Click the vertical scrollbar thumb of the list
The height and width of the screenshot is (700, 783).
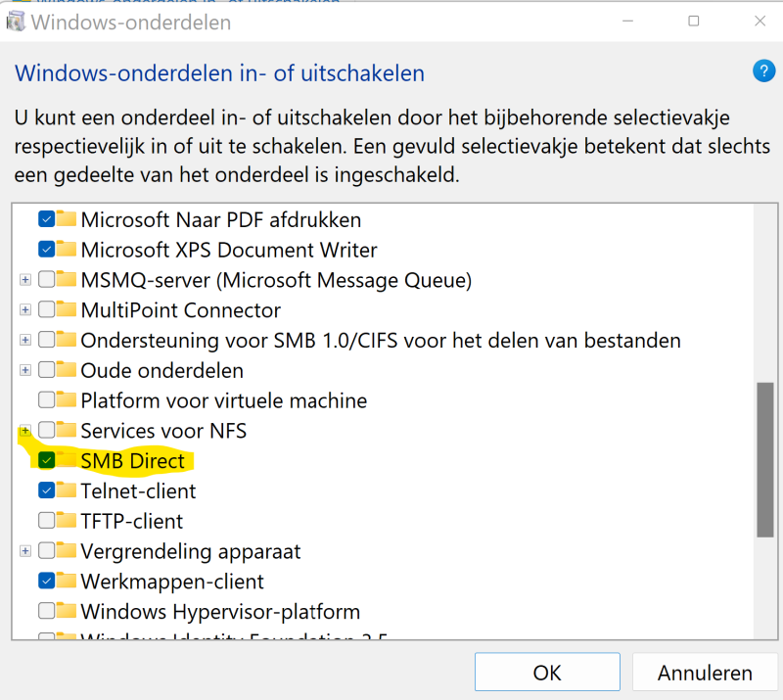pos(764,458)
